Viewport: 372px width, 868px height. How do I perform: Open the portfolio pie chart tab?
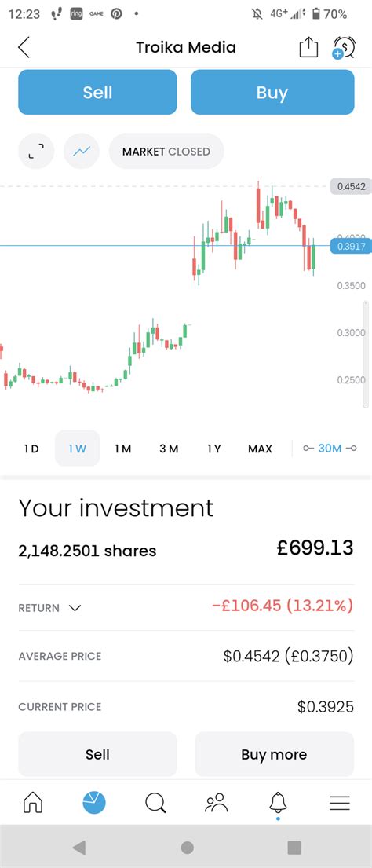pos(94,802)
